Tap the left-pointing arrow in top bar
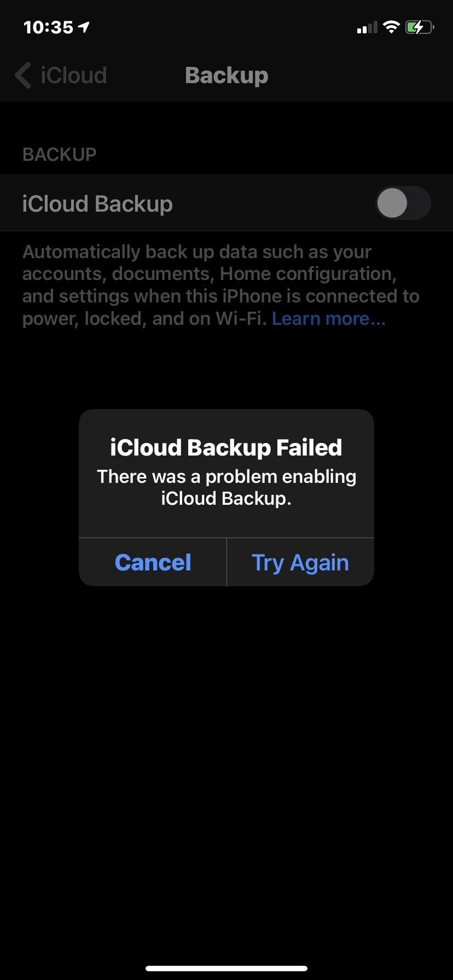 pyautogui.click(x=22, y=75)
